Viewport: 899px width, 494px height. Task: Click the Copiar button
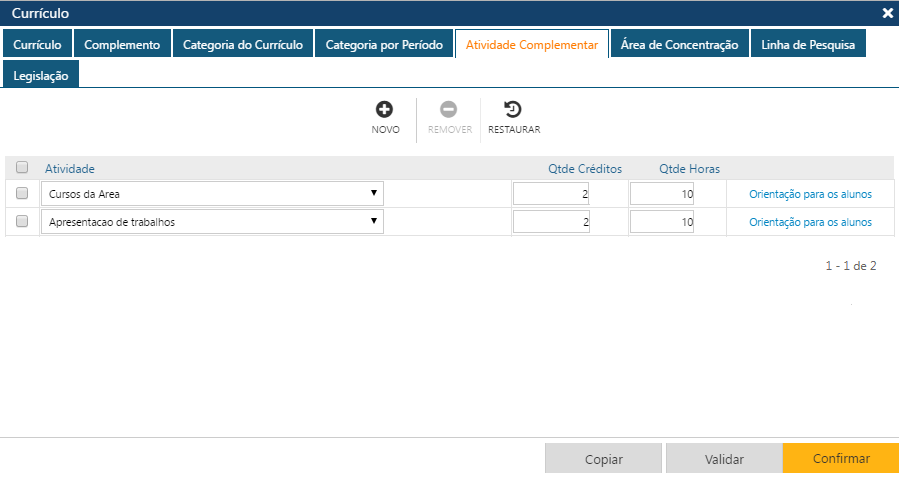603,459
